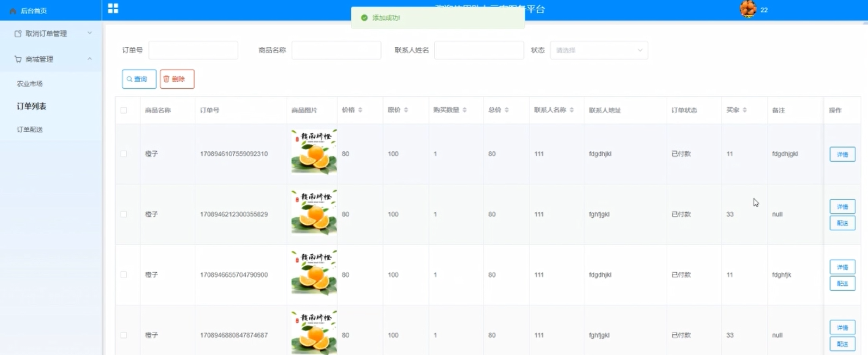Viewport: 868px width, 355px height.
Task: Check the row for order 1708946212300355829
Action: (124, 215)
